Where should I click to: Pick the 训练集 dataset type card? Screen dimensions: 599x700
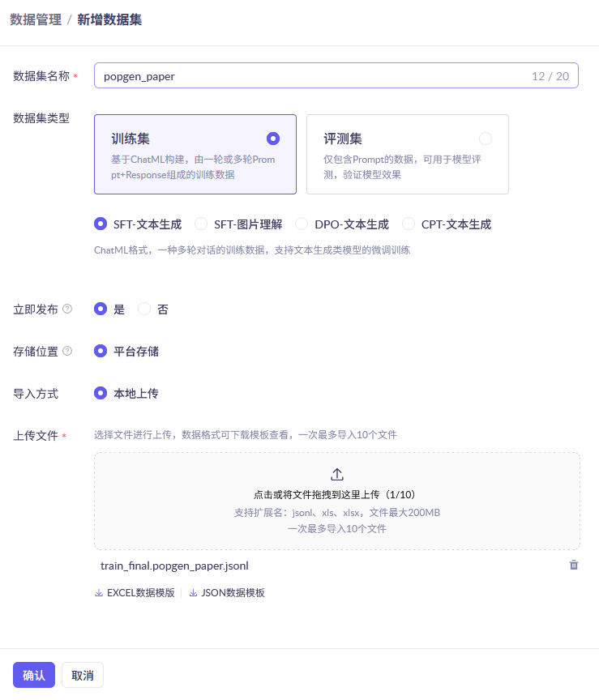[195, 154]
